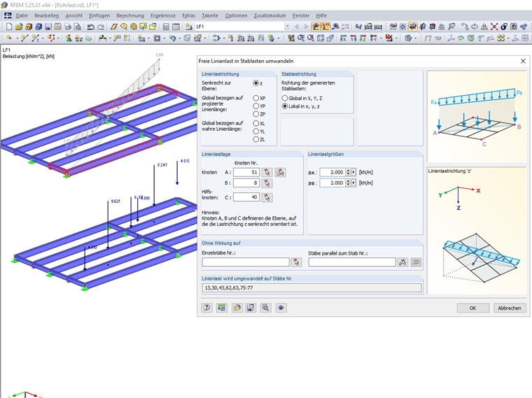Click the Redo arrow icon
This screenshot has height=398, width=532.
coord(101,27)
